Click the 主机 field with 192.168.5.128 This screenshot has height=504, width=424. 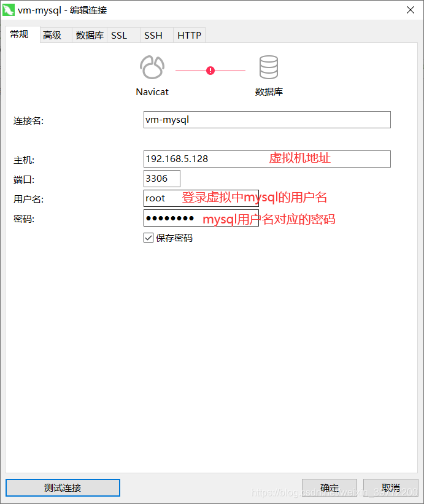267,159
